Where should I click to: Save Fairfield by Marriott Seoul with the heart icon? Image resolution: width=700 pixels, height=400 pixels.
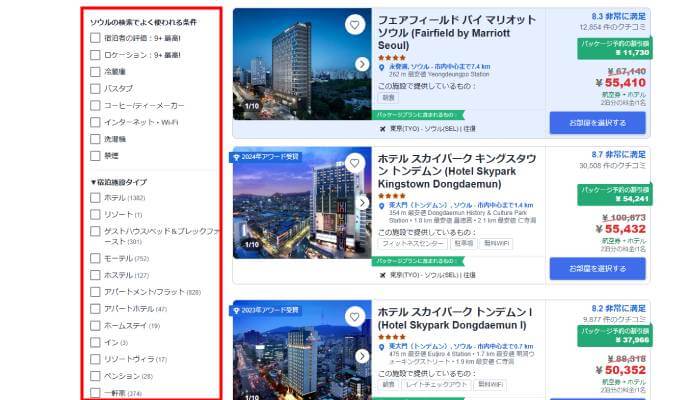tap(354, 25)
